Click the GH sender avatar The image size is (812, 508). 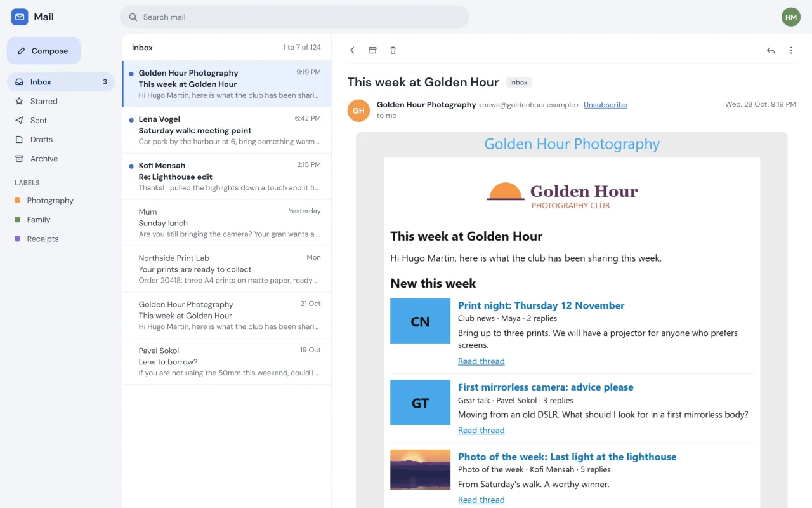point(358,110)
